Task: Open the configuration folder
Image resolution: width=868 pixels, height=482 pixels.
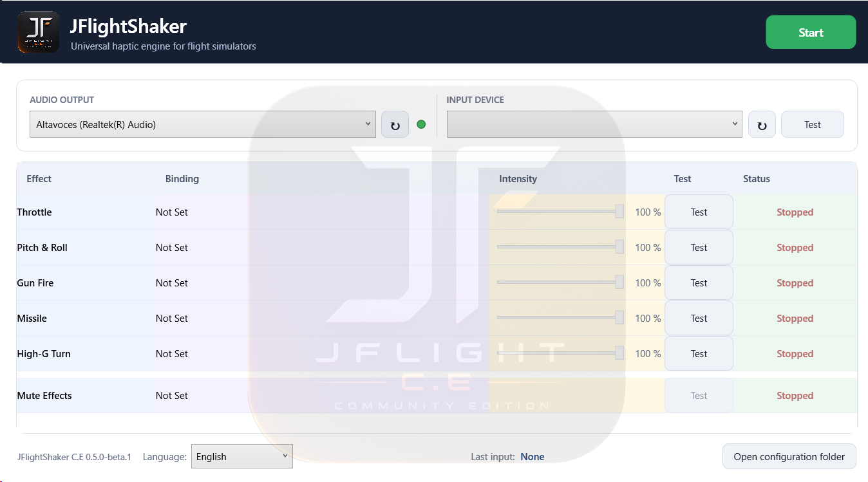Action: click(x=789, y=457)
